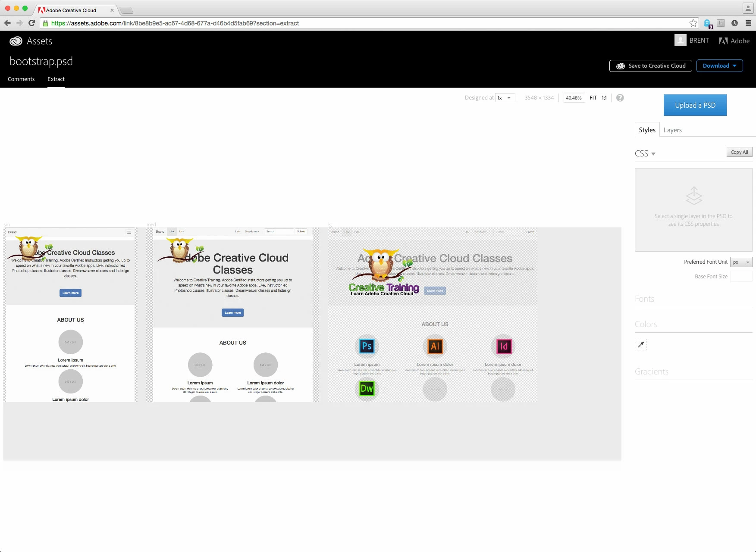The width and height of the screenshot is (756, 552).
Task: Click the Learn more button in small mockup
Action: tap(70, 293)
